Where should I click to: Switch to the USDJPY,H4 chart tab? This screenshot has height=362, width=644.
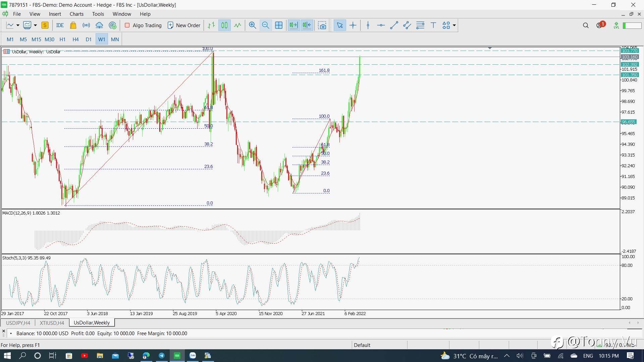18,323
